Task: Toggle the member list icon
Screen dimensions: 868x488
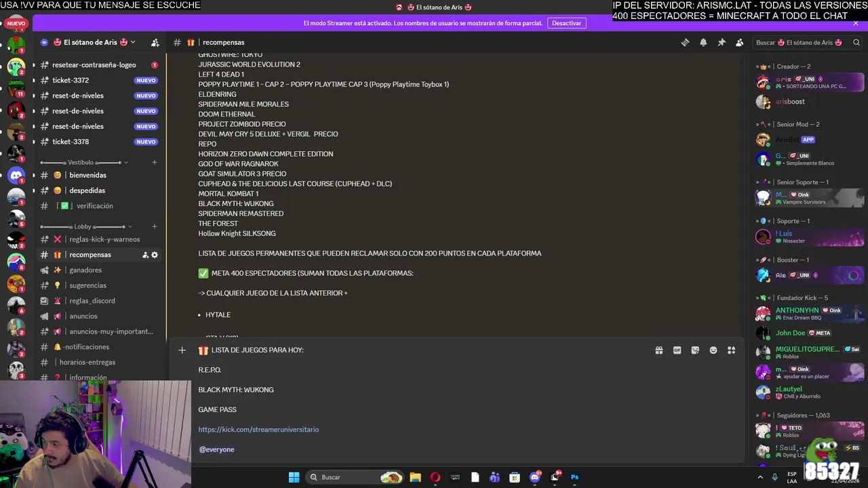Action: tap(739, 42)
